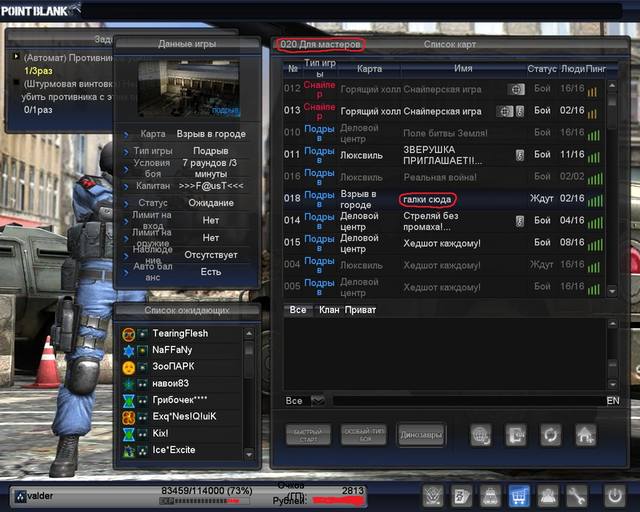Open the inventory backpack icon

490,496
